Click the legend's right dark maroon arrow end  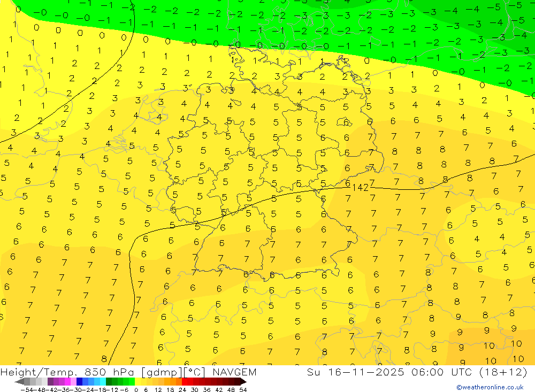[243, 382]
